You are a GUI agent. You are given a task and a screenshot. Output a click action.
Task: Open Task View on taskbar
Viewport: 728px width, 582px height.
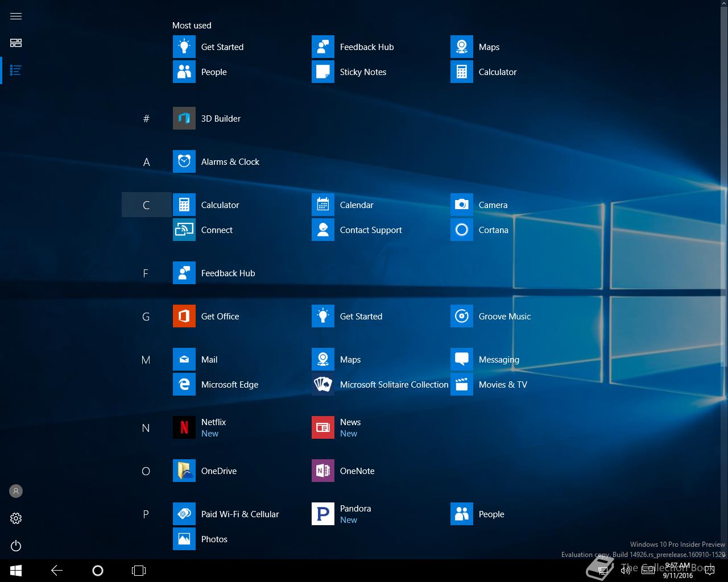click(139, 571)
